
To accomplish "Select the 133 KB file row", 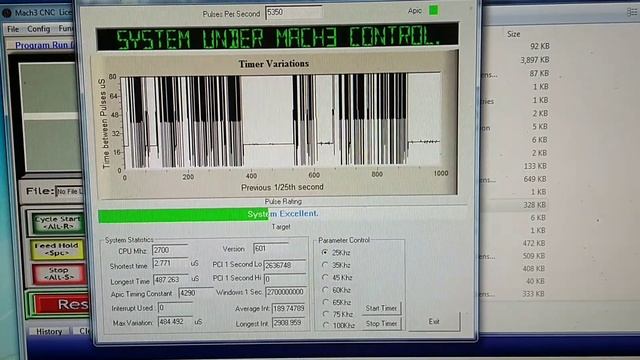I will (x=535, y=166).
